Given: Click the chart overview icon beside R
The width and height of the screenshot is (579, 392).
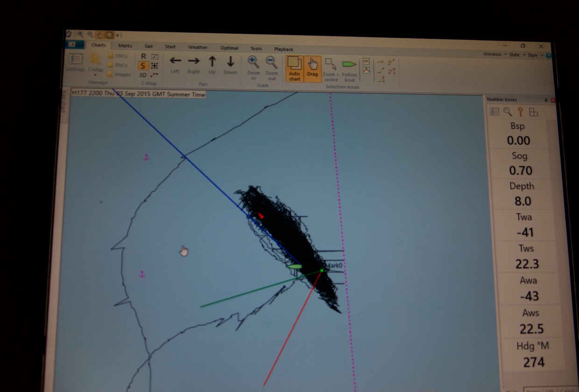Looking at the screenshot, I should [x=155, y=56].
